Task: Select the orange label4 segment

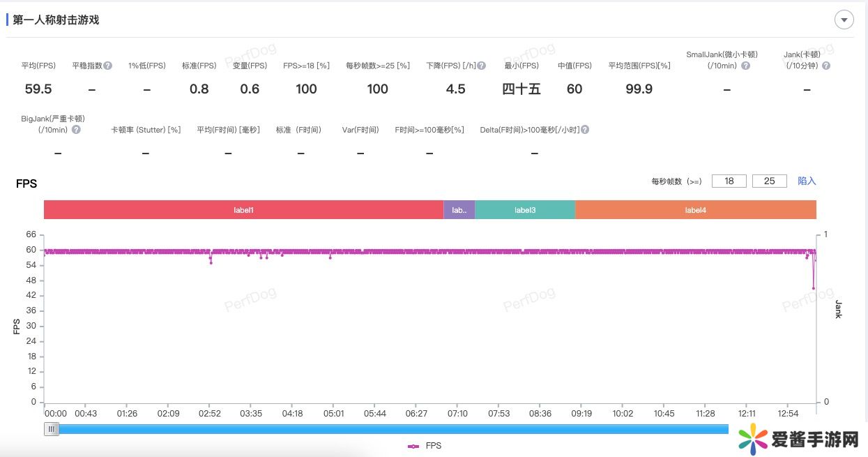Action: click(x=695, y=210)
